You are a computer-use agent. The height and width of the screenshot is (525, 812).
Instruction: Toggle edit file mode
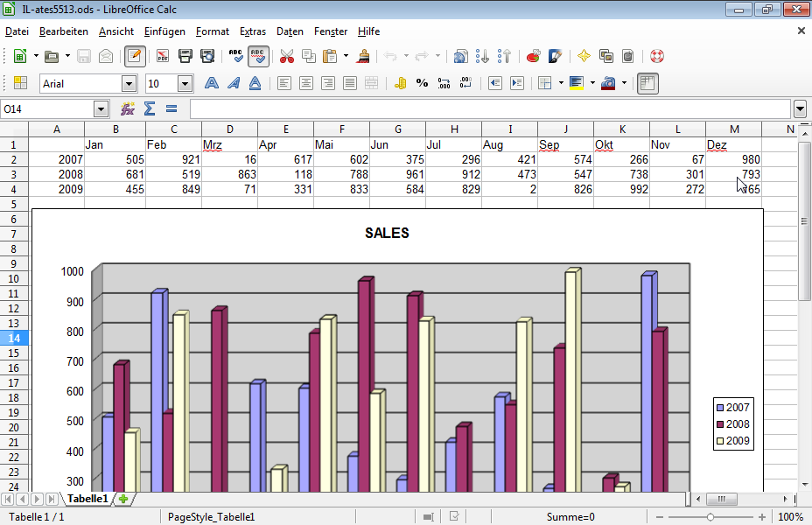135,56
